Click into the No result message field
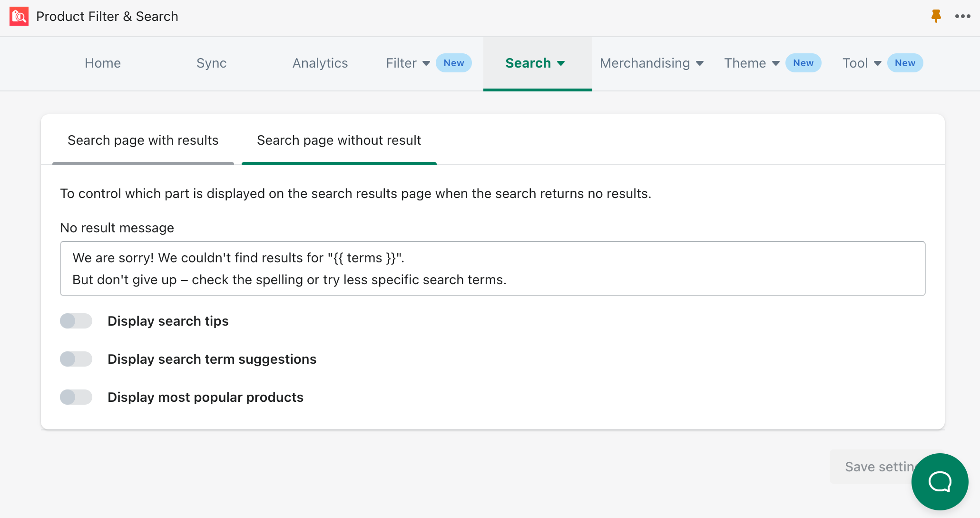Screen dimensions: 980x518 coord(492,269)
